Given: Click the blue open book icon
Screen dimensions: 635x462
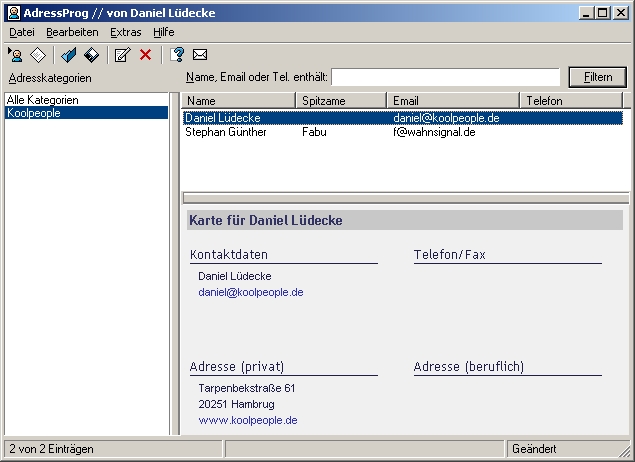Looking at the screenshot, I should click(68, 55).
